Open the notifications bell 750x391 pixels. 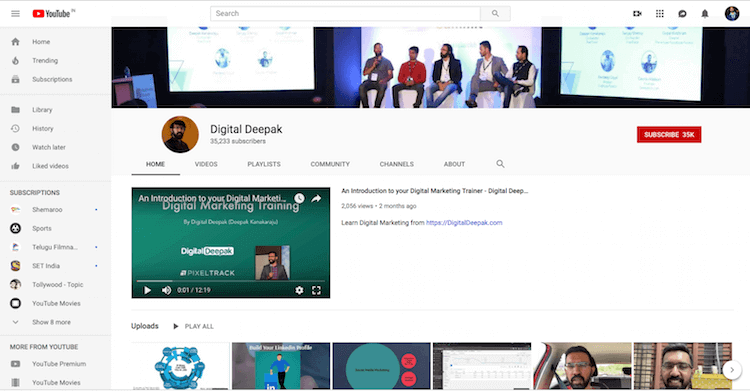pos(705,13)
